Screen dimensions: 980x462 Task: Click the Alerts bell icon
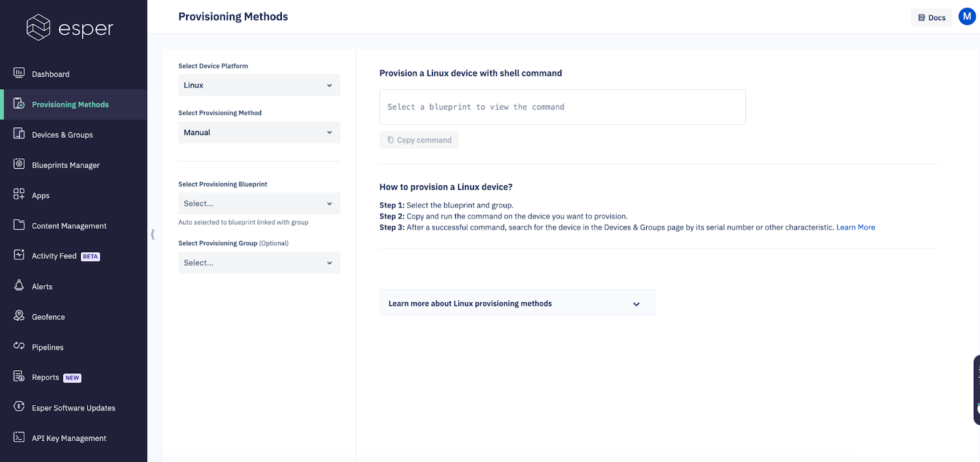19,286
